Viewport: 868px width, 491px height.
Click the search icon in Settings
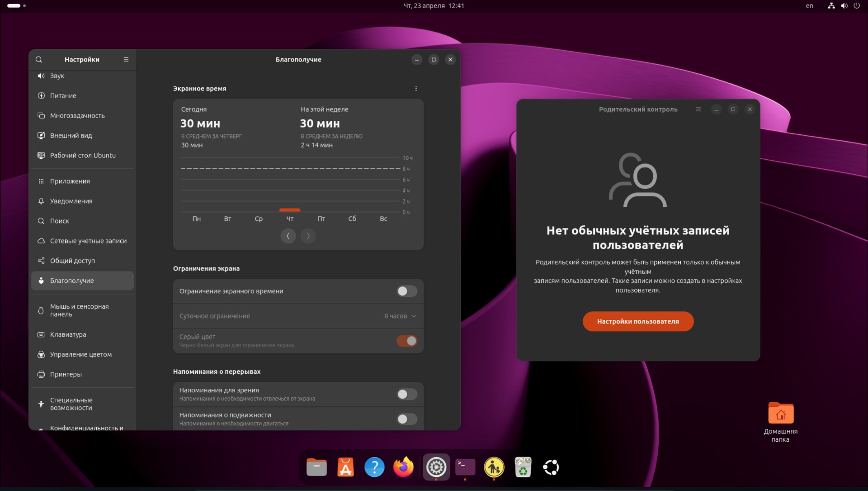(39, 59)
